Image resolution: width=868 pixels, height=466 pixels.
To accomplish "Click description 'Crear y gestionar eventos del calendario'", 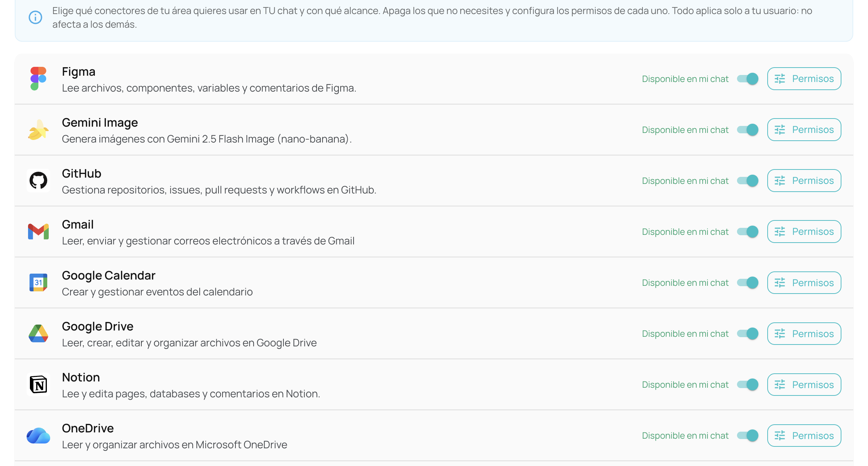I will click(x=157, y=292).
